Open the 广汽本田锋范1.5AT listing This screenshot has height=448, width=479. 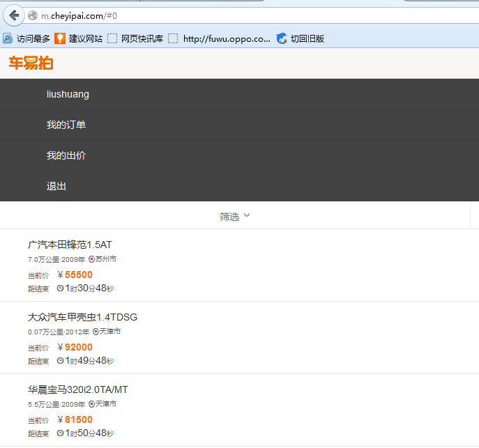(70, 245)
